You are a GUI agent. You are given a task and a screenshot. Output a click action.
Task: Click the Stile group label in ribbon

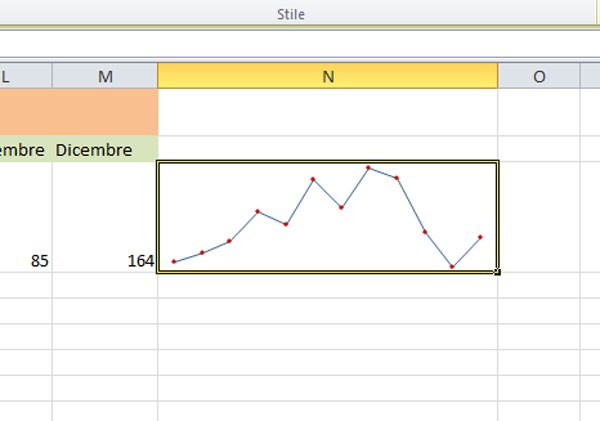click(x=291, y=14)
